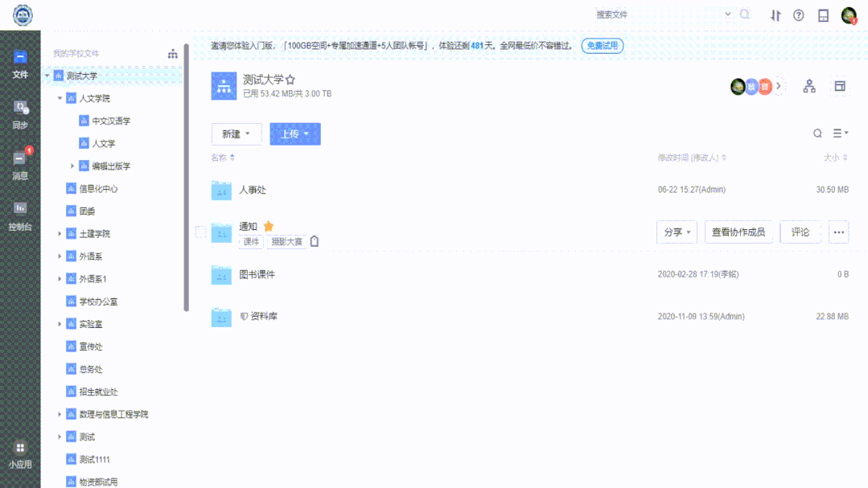
Task: Open the Sync section in sidebar
Action: click(20, 115)
